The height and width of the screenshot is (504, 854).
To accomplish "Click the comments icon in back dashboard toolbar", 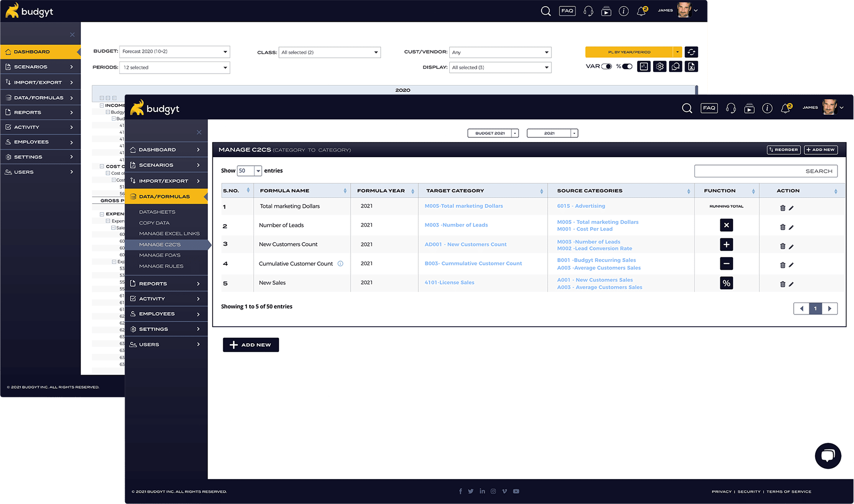I will pos(676,67).
